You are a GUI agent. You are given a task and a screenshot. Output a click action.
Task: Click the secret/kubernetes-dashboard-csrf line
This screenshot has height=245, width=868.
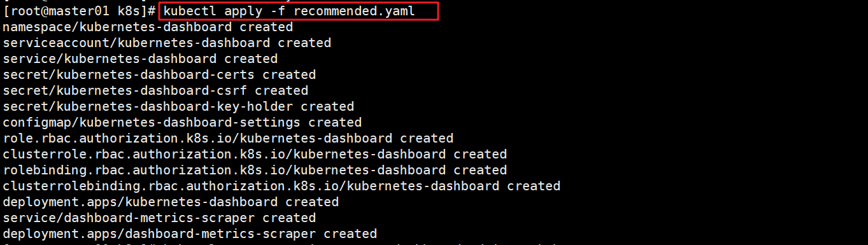[x=155, y=91]
